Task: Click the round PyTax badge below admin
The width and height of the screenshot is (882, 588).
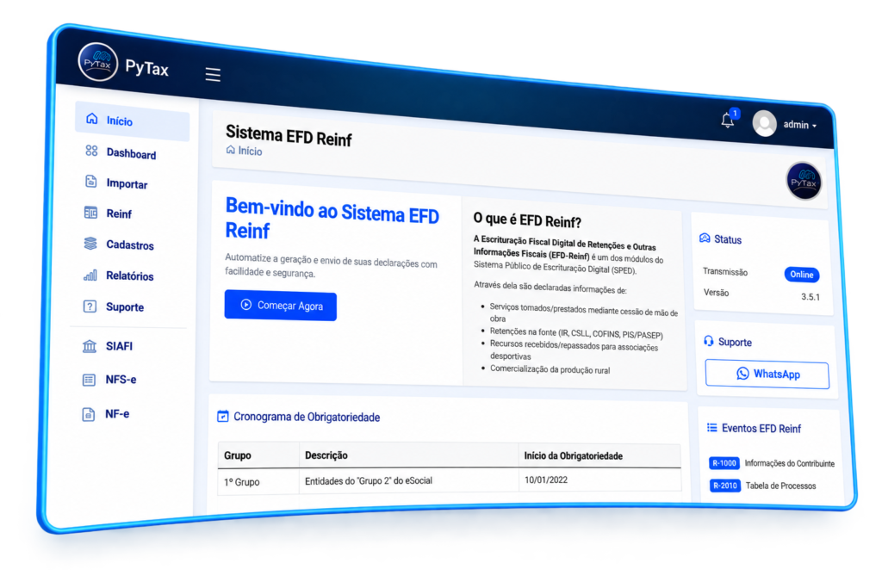Action: tap(804, 181)
